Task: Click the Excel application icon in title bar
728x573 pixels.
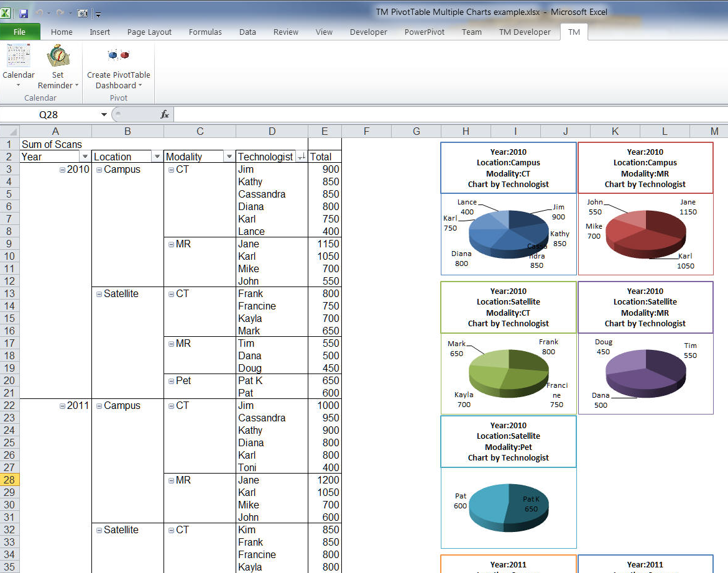Action: 7,13
